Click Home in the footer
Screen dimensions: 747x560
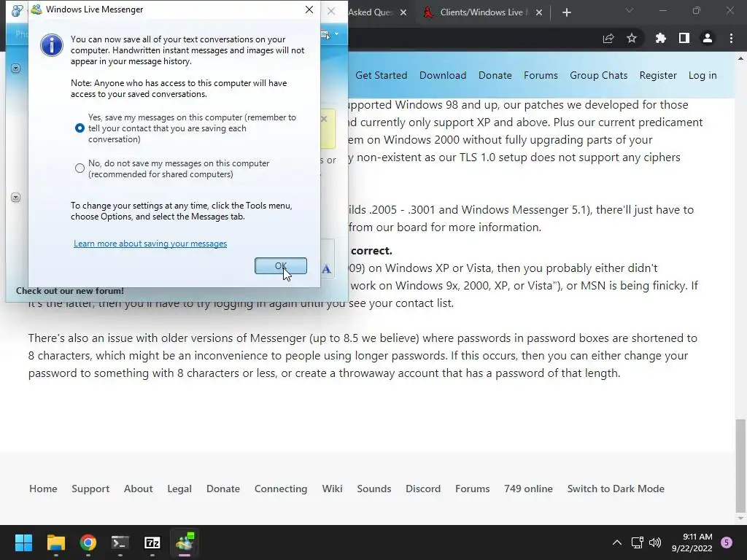click(43, 489)
